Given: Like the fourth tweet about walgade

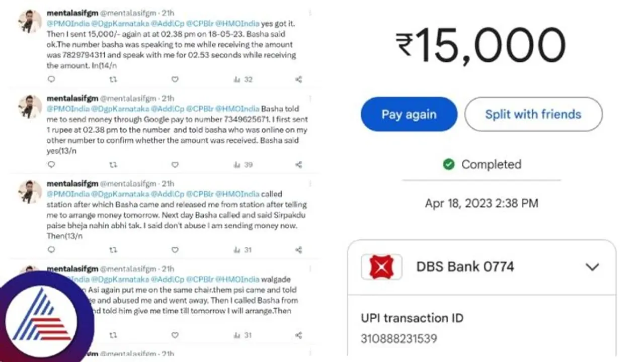Looking at the screenshot, I should click(175, 335).
